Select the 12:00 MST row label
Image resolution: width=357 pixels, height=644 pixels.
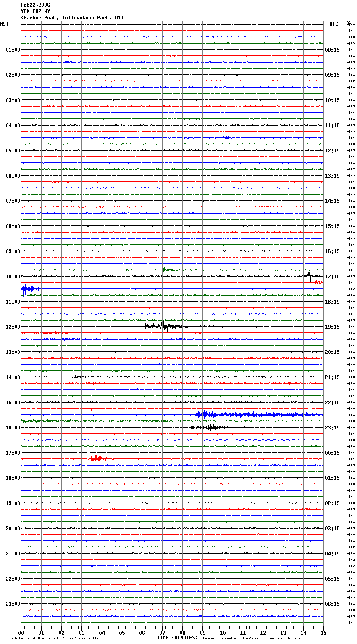tap(13, 327)
